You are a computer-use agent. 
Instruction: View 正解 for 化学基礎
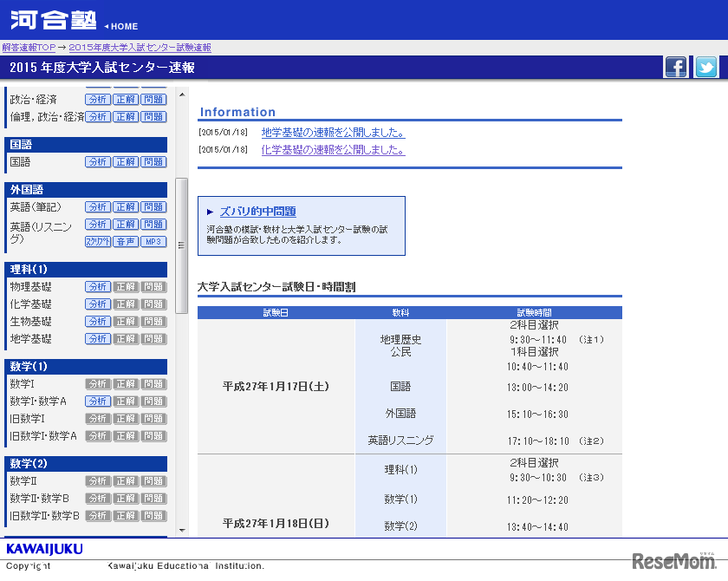pos(125,304)
